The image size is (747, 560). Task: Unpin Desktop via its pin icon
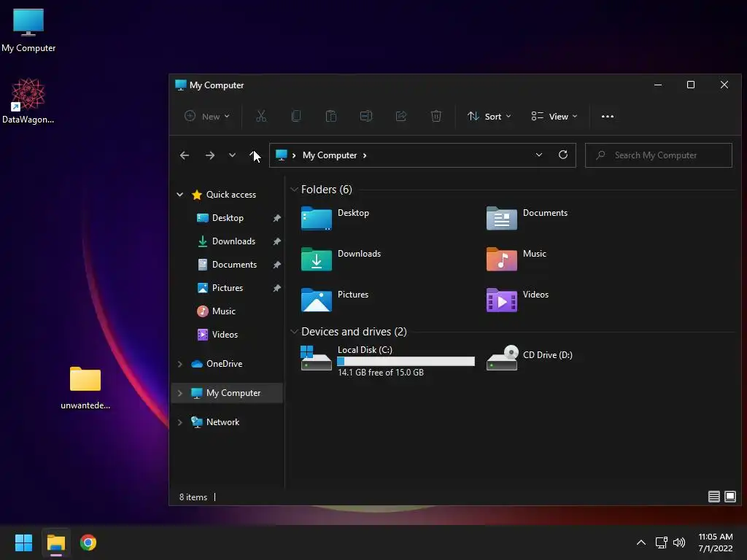pyautogui.click(x=276, y=218)
